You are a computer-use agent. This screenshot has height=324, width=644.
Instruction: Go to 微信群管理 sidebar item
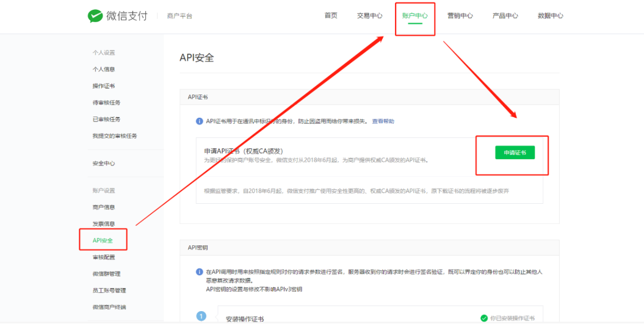tap(106, 274)
